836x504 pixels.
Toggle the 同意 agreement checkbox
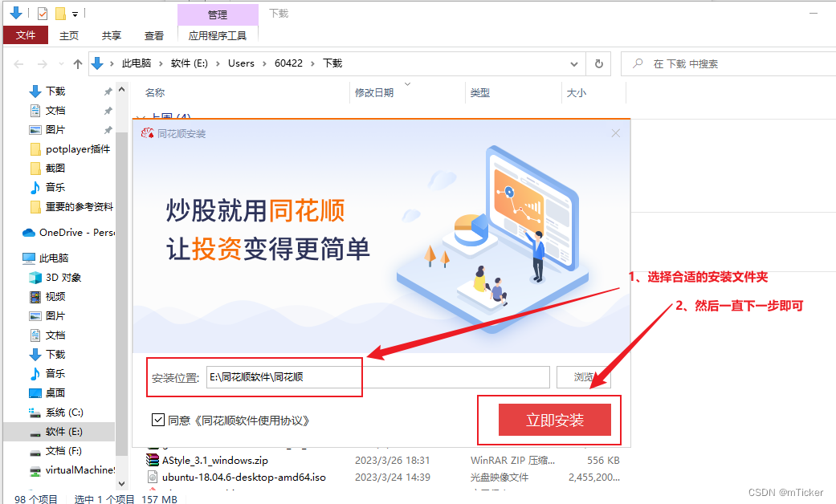pyautogui.click(x=158, y=420)
